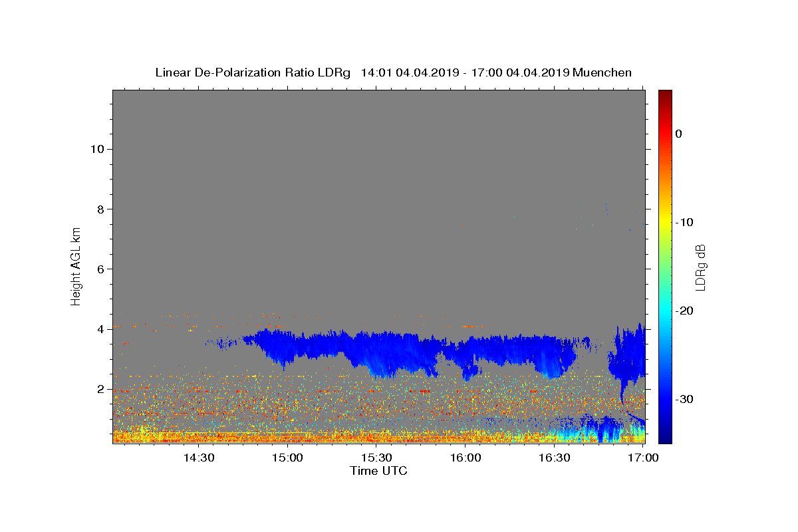Click the 15:00 time tick label
Viewport: 798px width, 532px height.
click(x=287, y=458)
